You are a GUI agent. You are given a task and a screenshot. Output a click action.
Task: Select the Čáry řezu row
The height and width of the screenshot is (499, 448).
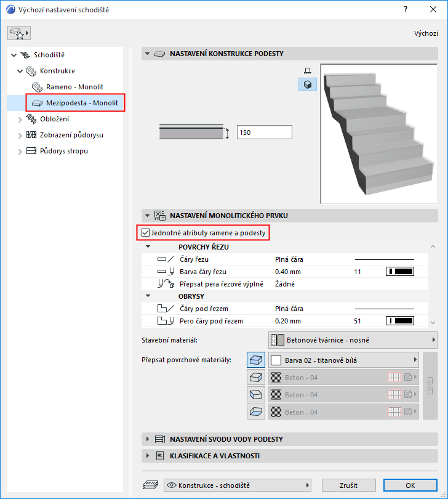coord(284,259)
